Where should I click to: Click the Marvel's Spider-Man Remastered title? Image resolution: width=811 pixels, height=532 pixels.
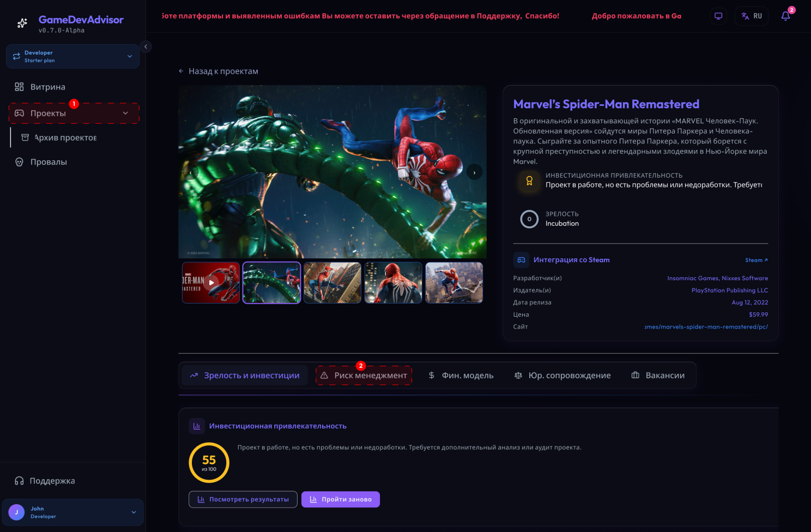coord(606,104)
